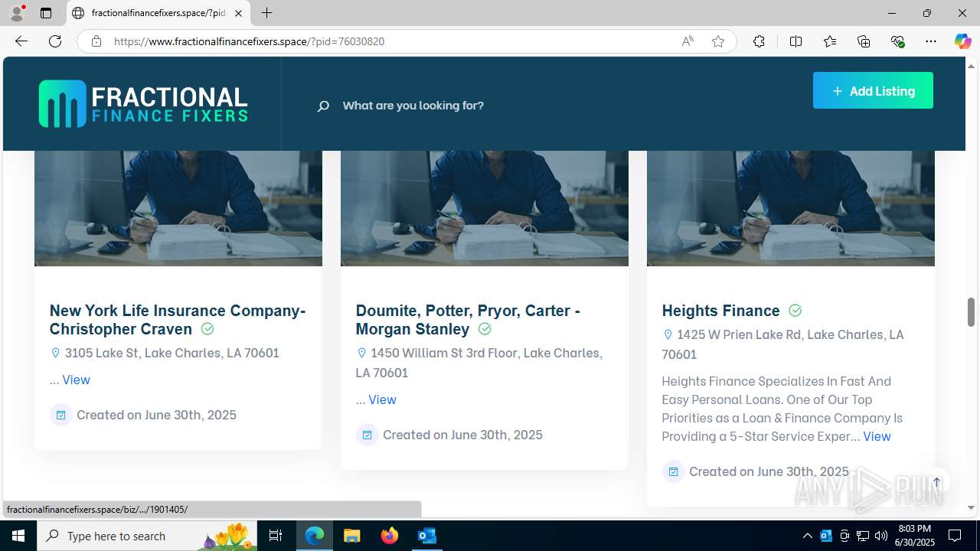The image size is (980, 551).
Task: Show hidden system tray icons
Action: pos(807,536)
